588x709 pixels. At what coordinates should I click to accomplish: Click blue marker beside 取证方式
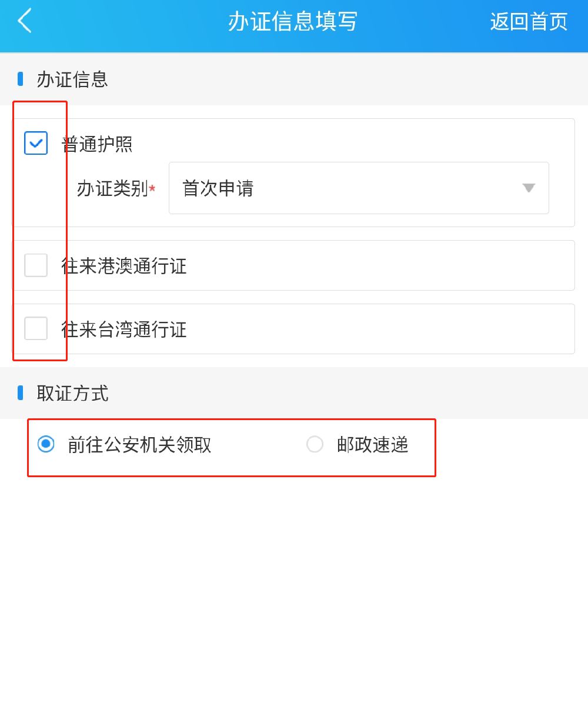(x=21, y=392)
